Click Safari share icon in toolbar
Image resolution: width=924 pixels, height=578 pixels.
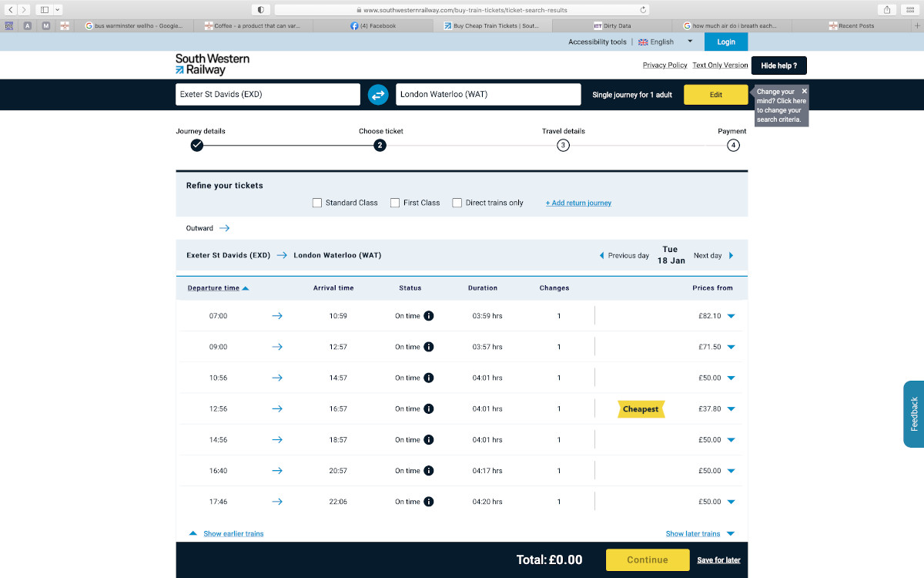[888, 10]
